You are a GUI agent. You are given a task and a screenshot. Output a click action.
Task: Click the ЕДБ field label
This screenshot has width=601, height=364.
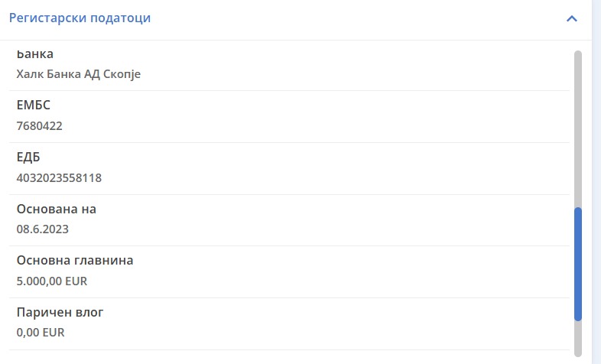(28, 158)
